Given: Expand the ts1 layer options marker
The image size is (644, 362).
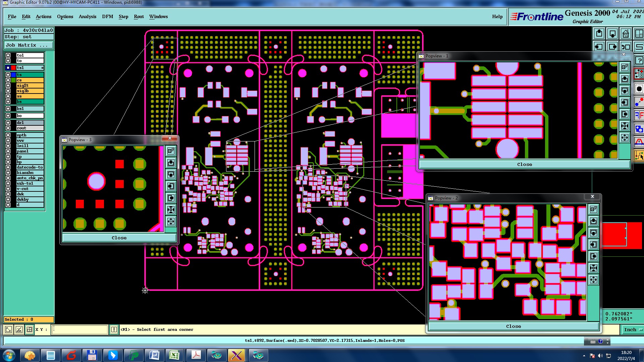Looking at the screenshot, I should coord(42,68).
